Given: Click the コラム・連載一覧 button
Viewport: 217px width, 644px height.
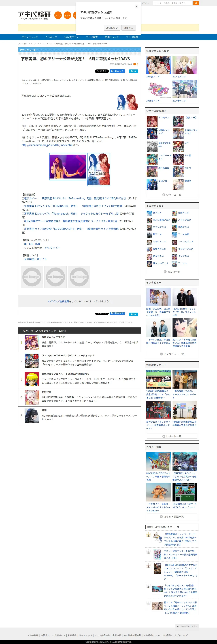Looking at the screenshot, I should pos(172,516).
